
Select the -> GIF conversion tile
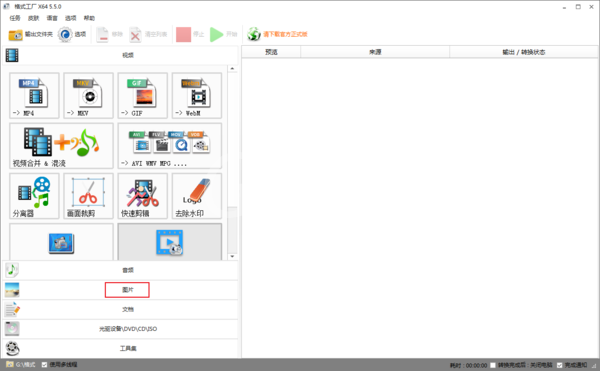pyautogui.click(x=143, y=96)
